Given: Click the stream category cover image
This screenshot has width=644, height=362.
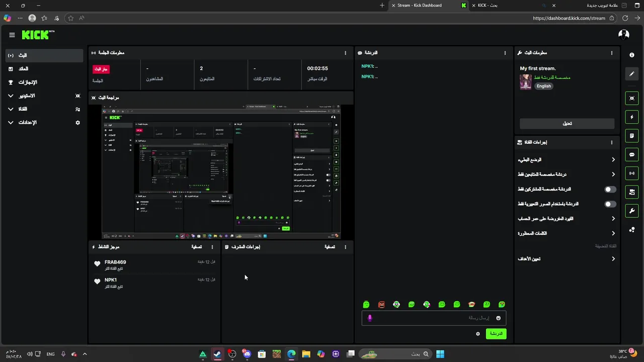Looking at the screenshot, I should coord(526,82).
